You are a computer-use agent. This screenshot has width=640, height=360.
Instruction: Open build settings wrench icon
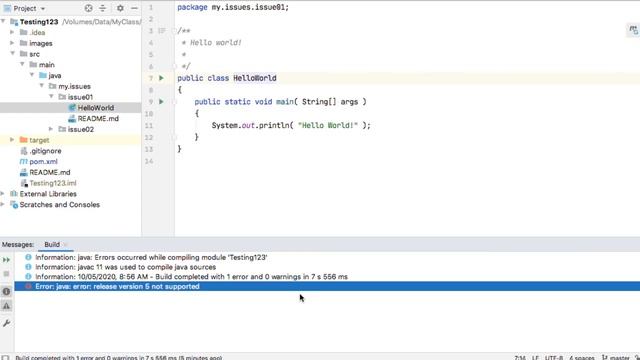6,323
